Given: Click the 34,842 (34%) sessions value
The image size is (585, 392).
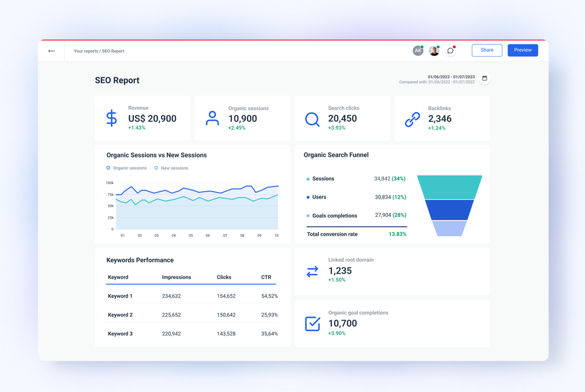Looking at the screenshot, I should click(390, 179).
